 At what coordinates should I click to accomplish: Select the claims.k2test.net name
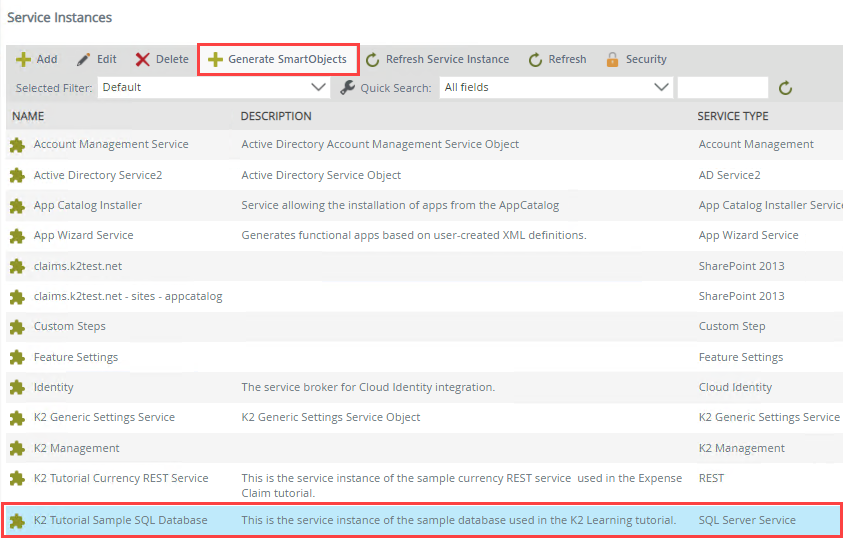coord(78,266)
